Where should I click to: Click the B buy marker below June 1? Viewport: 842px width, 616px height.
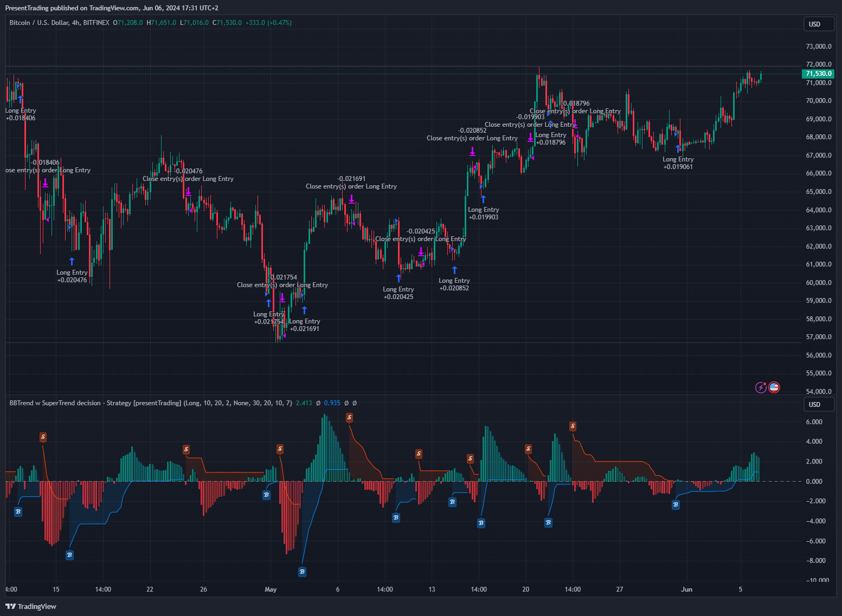pyautogui.click(x=676, y=505)
